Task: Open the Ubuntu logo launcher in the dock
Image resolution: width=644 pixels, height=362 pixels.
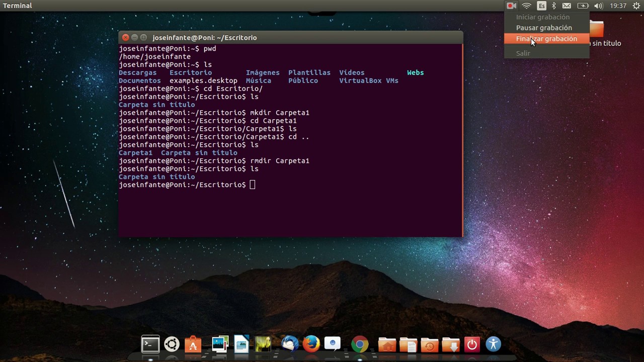Action: (x=172, y=344)
